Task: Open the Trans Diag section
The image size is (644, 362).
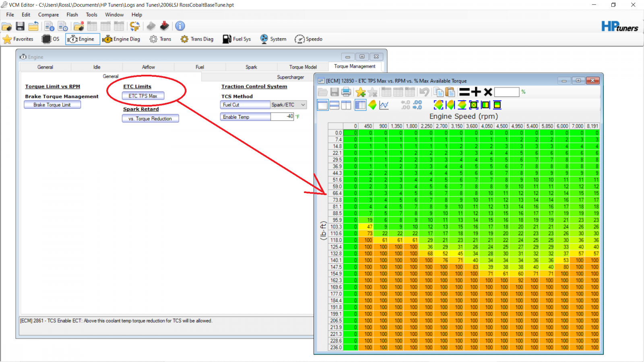Action: click(197, 39)
